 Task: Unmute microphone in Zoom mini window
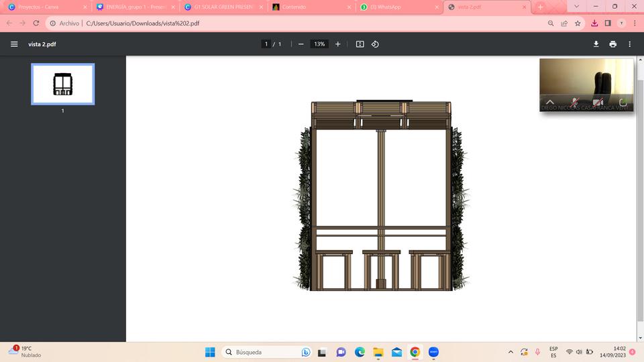tap(574, 102)
